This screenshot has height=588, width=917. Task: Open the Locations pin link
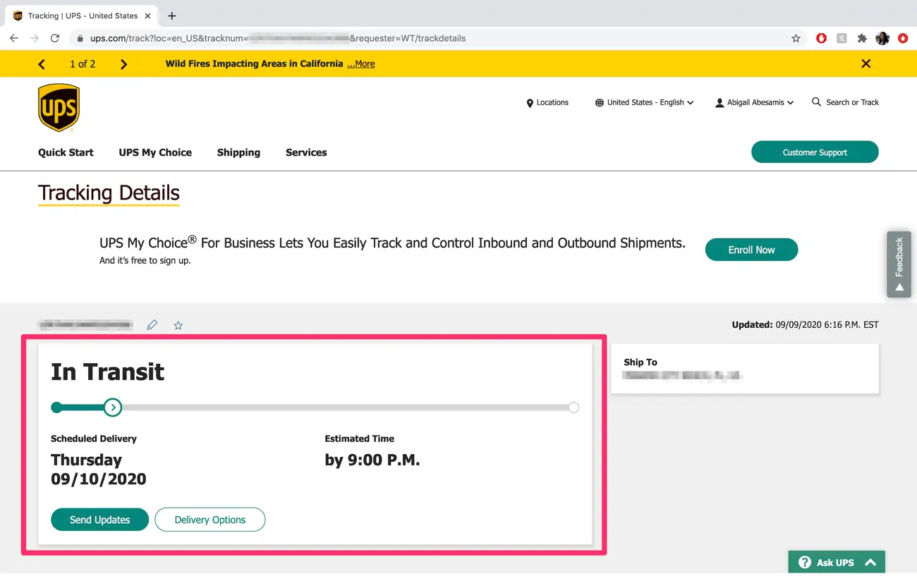[547, 102]
